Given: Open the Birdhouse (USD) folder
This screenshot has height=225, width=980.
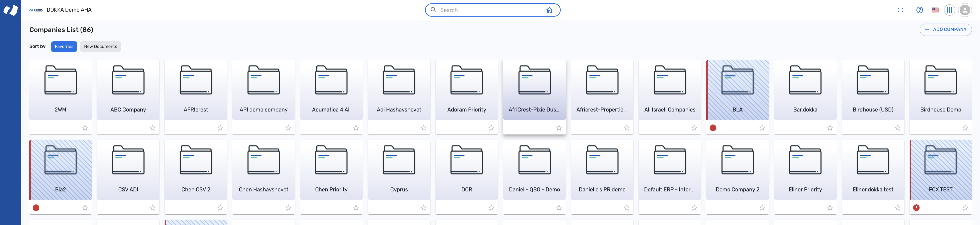Looking at the screenshot, I should 873,90.
